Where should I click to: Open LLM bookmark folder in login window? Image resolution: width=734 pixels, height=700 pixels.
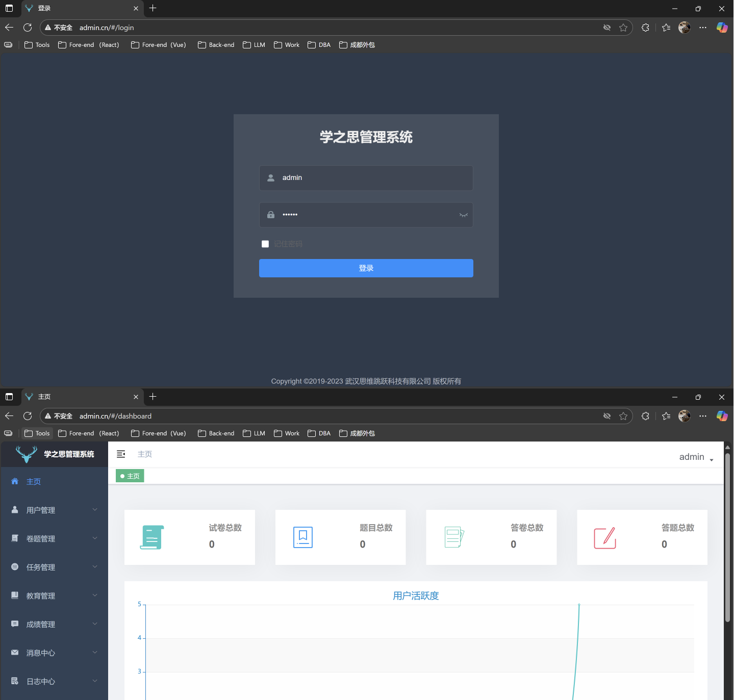[254, 45]
